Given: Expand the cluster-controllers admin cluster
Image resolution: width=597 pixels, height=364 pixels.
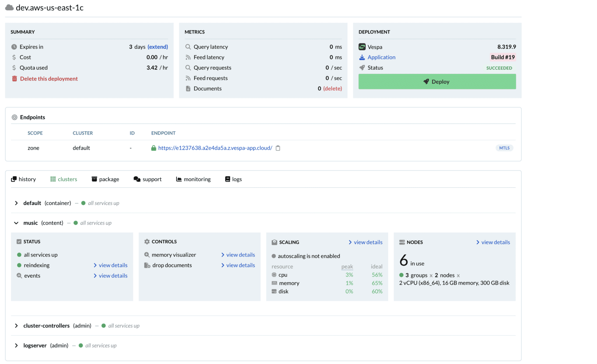Looking at the screenshot, I should pos(16,326).
